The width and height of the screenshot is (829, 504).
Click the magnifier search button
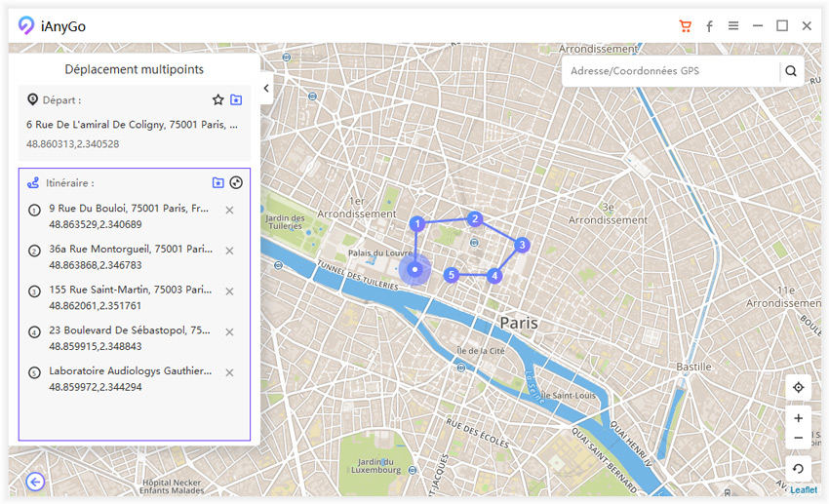point(790,71)
